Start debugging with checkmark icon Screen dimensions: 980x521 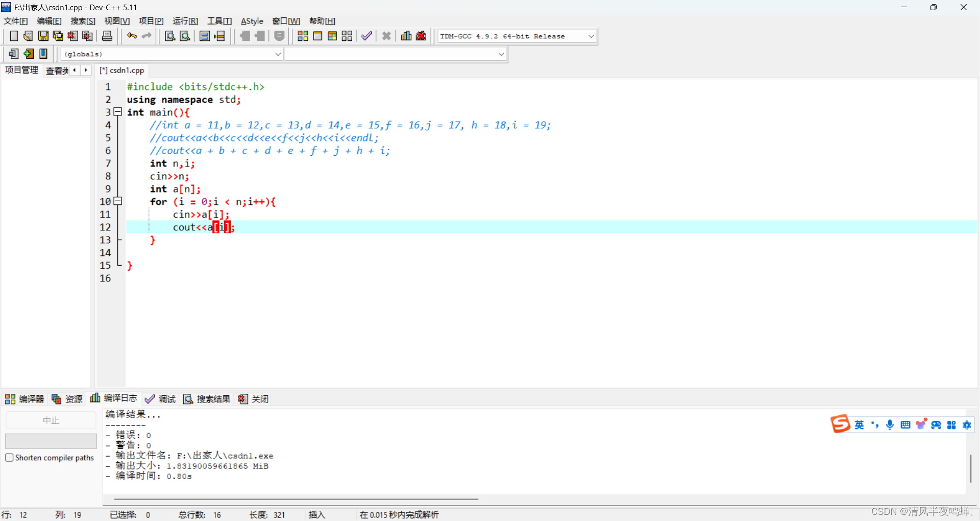point(366,36)
